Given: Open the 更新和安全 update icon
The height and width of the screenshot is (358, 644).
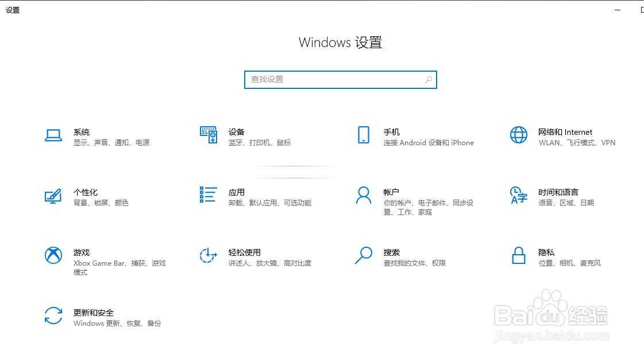Looking at the screenshot, I should [x=53, y=316].
